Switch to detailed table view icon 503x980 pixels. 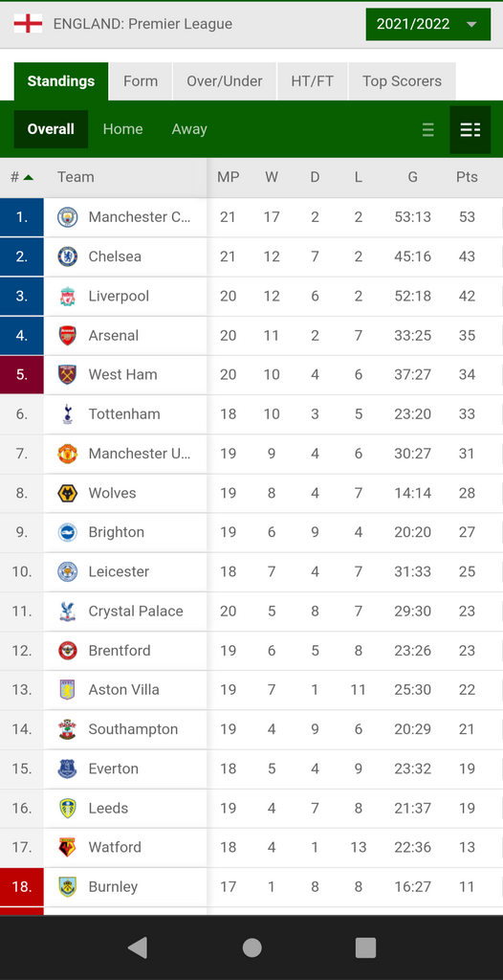pyautogui.click(x=470, y=129)
